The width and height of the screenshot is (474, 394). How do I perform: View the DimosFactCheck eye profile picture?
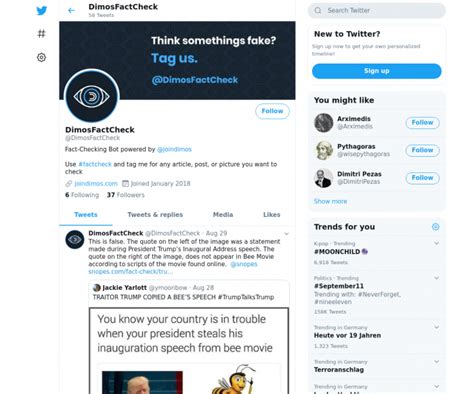92,96
